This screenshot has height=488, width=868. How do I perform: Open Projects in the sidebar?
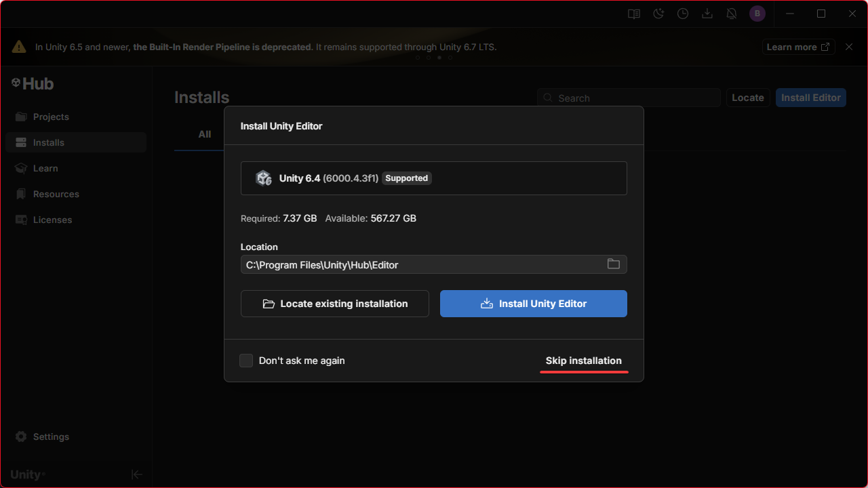pos(76,117)
